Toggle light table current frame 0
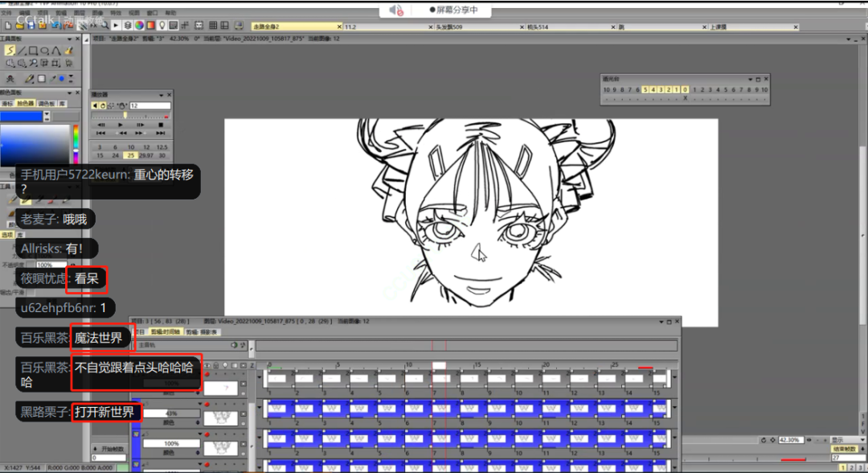 click(x=686, y=90)
